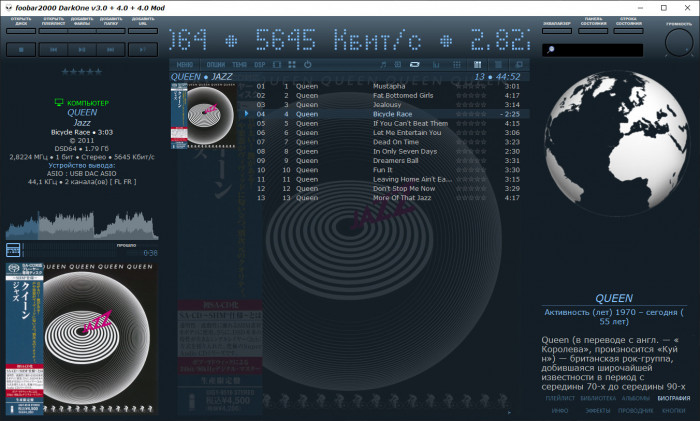
Task: Open the Опции menu
Action: (x=216, y=65)
